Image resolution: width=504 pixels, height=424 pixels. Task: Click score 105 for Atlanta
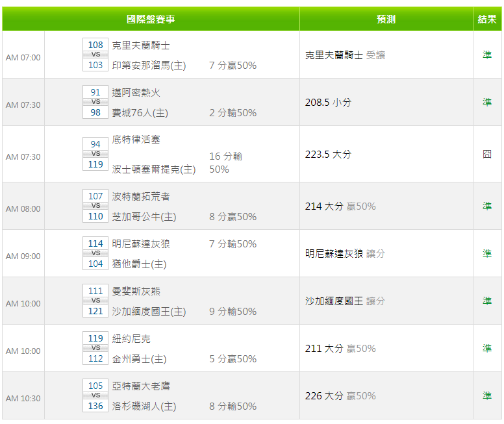pyautogui.click(x=95, y=386)
